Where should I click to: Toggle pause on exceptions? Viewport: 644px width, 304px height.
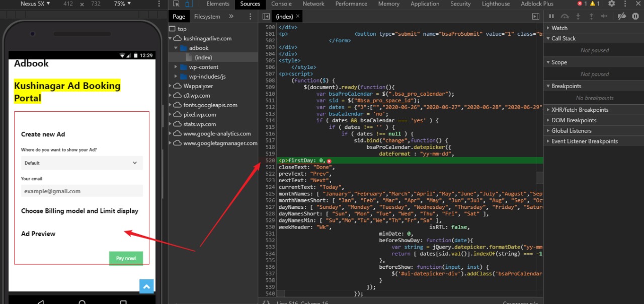(635, 17)
